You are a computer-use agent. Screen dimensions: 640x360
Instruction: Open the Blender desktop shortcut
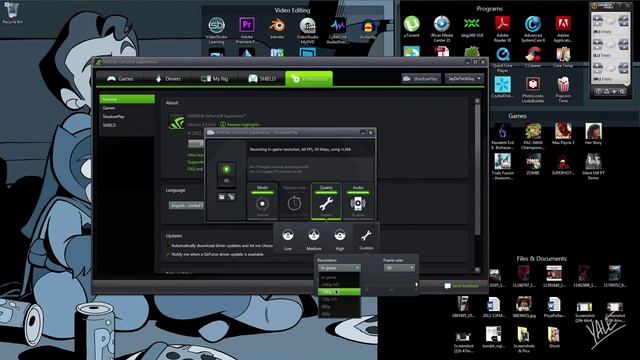click(277, 29)
